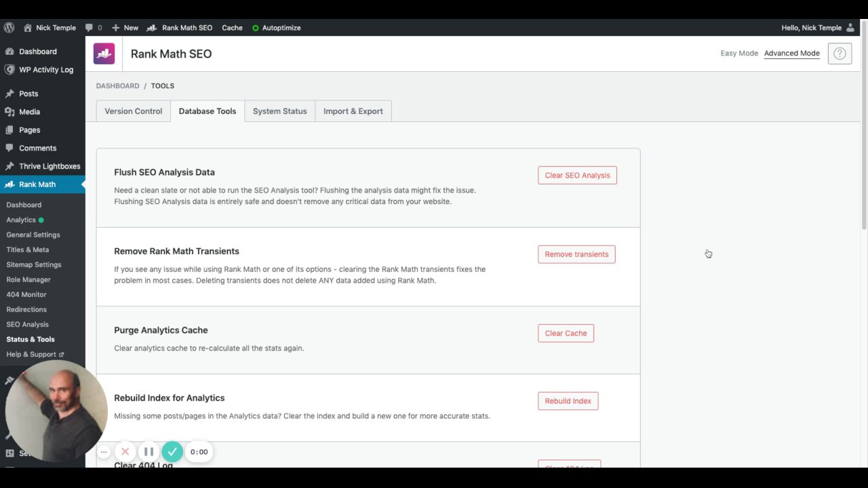Cancel the recording with the red X

point(125,451)
